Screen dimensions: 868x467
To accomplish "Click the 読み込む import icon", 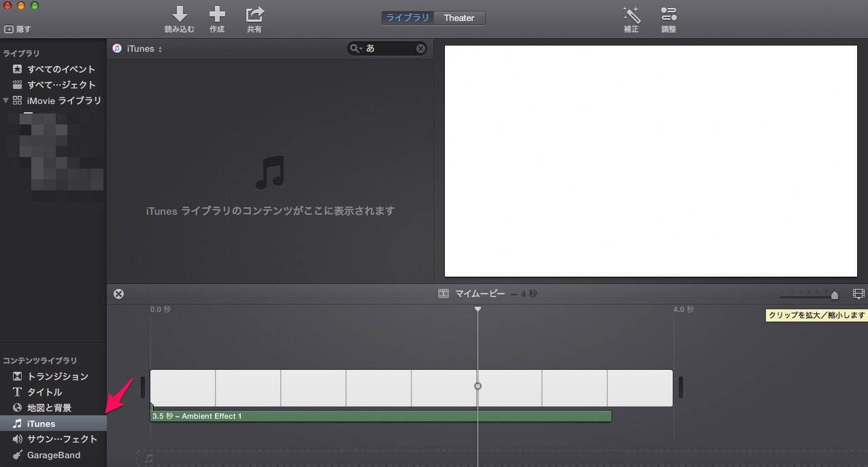I will click(180, 14).
